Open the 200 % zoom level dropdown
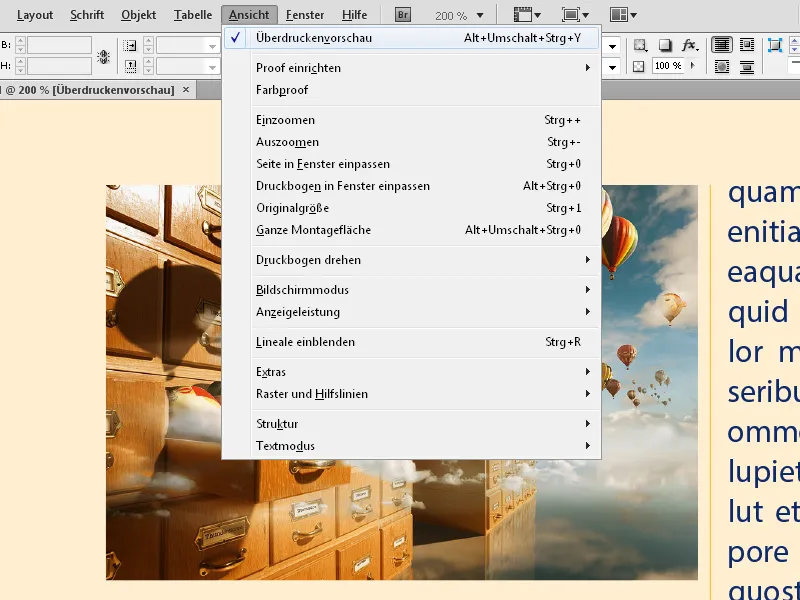 coord(480,15)
